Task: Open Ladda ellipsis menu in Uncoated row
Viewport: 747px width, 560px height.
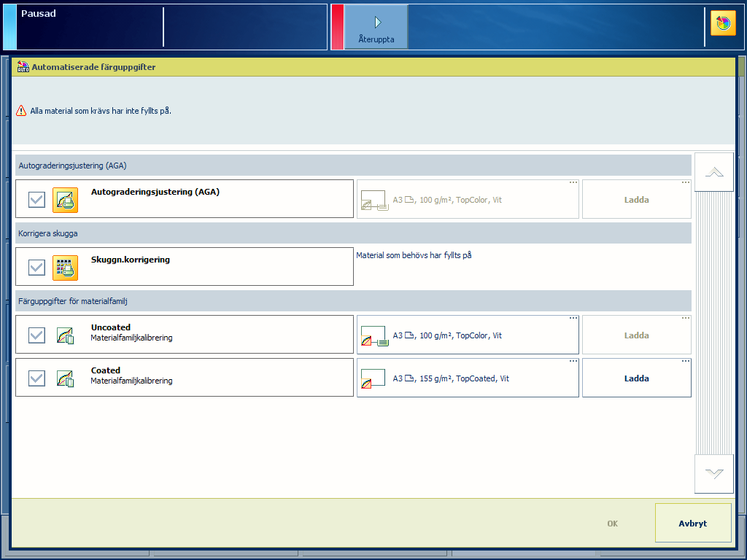Action: 686,318
